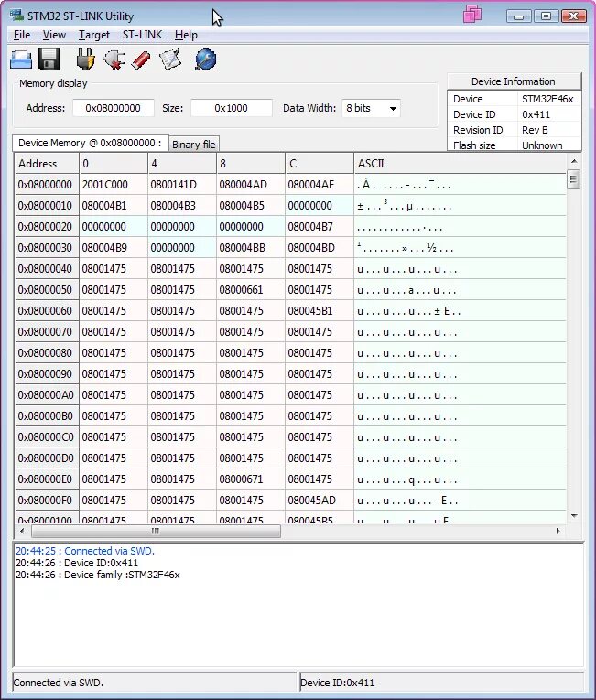Screen dimensions: 596x700
Task: Select cell 080004B1
Action: tap(113, 205)
